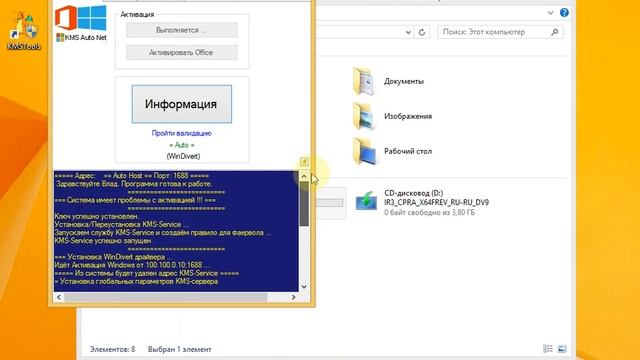
Task: Click log line Установка WinDivert драйвера
Action: pos(113,257)
